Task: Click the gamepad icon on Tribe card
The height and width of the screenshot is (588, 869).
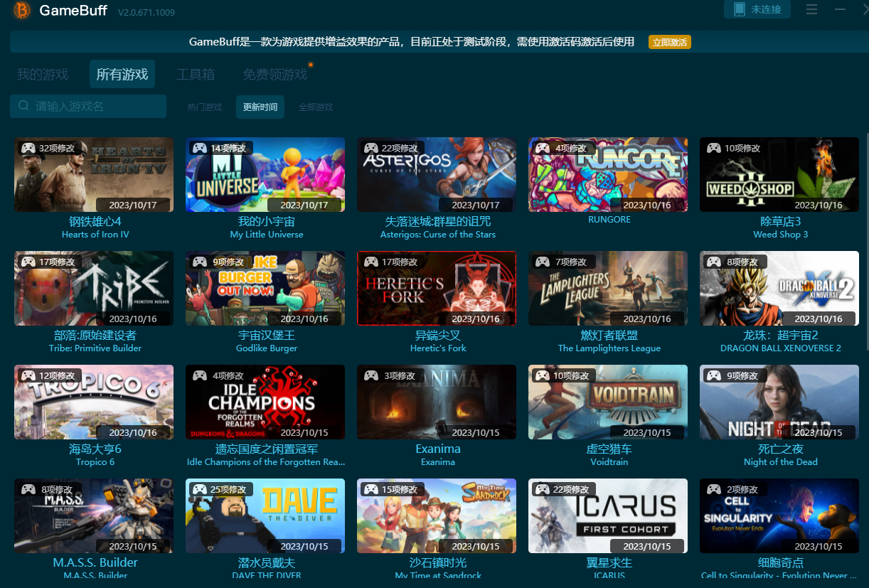Action: [x=28, y=262]
